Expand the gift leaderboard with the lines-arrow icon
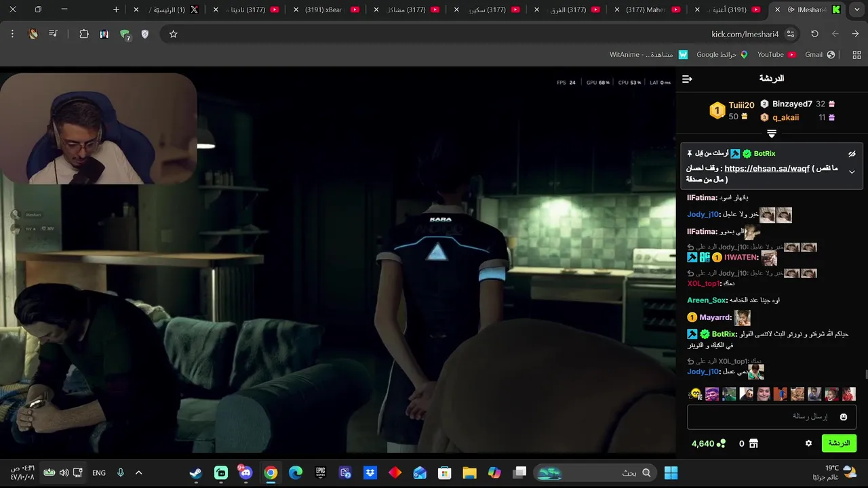Viewport: 868px width, 488px height. (x=772, y=134)
